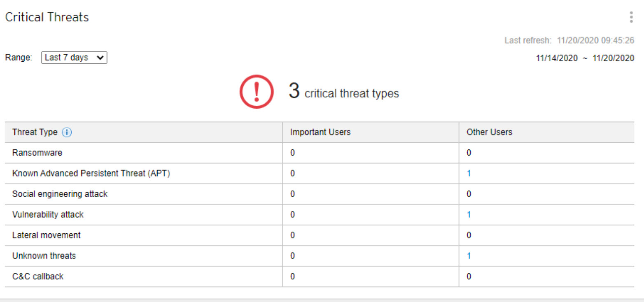644x302 pixels.
Task: Click the Vulnerability attack count of 1
Action: [x=469, y=214]
